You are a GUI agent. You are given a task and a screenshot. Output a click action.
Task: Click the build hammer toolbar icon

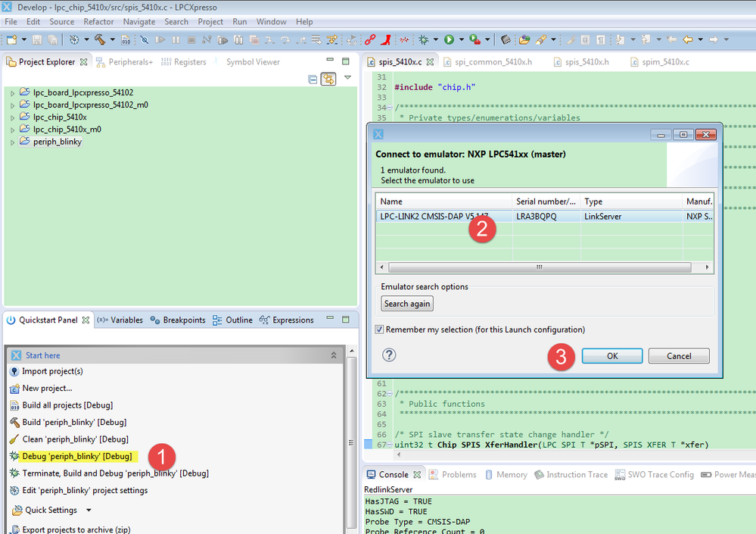click(100, 39)
